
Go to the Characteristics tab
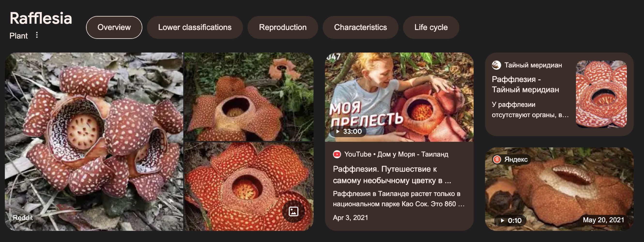(360, 27)
